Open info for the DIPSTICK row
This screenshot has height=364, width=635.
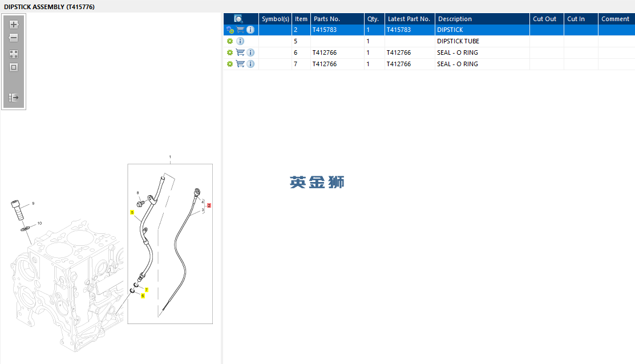point(250,30)
